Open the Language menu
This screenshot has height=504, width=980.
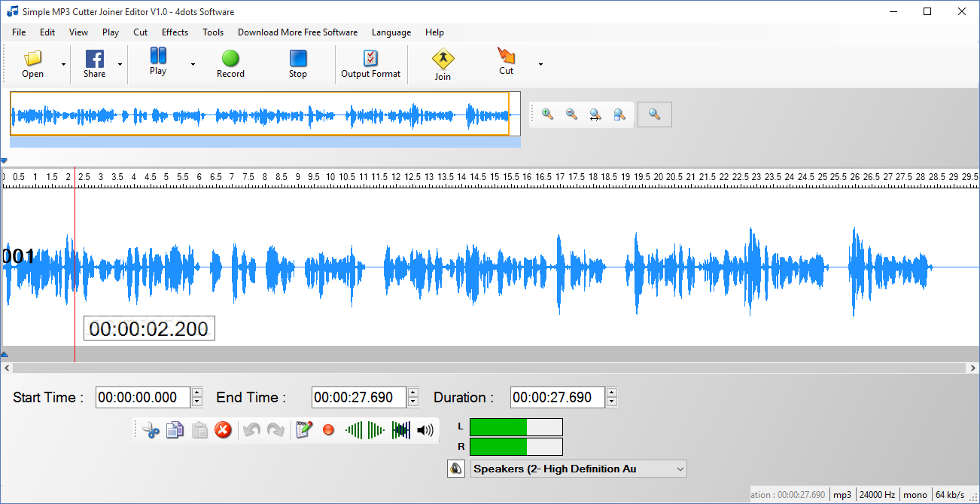click(x=391, y=32)
